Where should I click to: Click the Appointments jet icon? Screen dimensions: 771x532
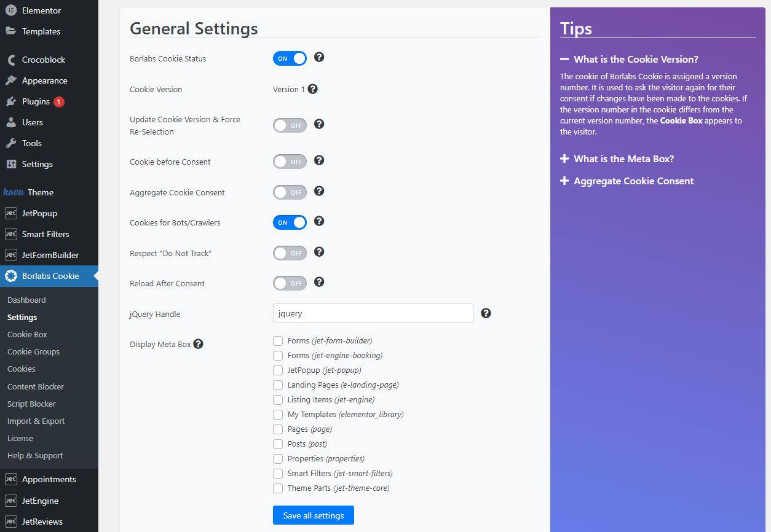click(10, 479)
